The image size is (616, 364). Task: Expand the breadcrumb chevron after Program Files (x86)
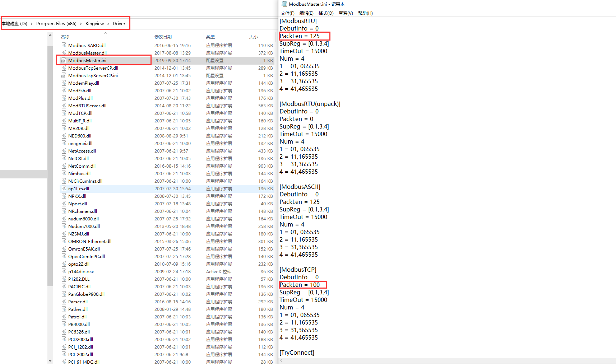[81, 24]
